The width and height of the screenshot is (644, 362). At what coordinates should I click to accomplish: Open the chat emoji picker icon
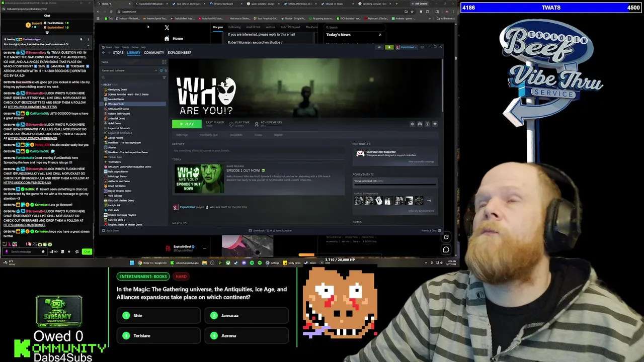(x=43, y=251)
